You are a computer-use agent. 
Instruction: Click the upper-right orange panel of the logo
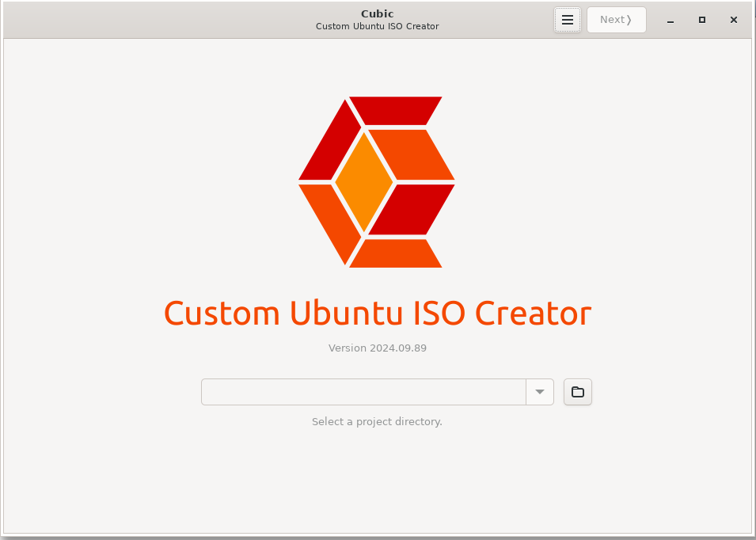(x=412, y=154)
